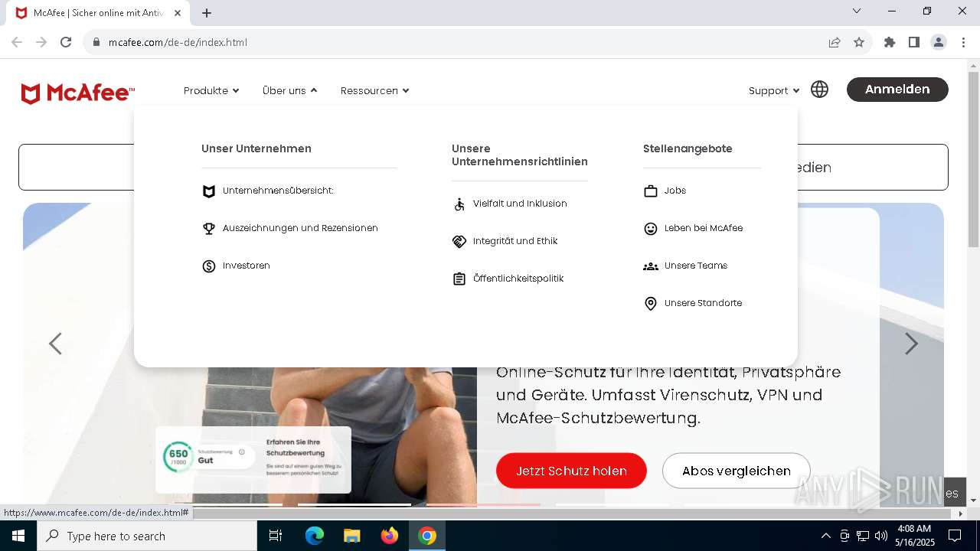Screen dimensions: 980x551
Task: Open the language globe selector
Action: click(x=819, y=90)
